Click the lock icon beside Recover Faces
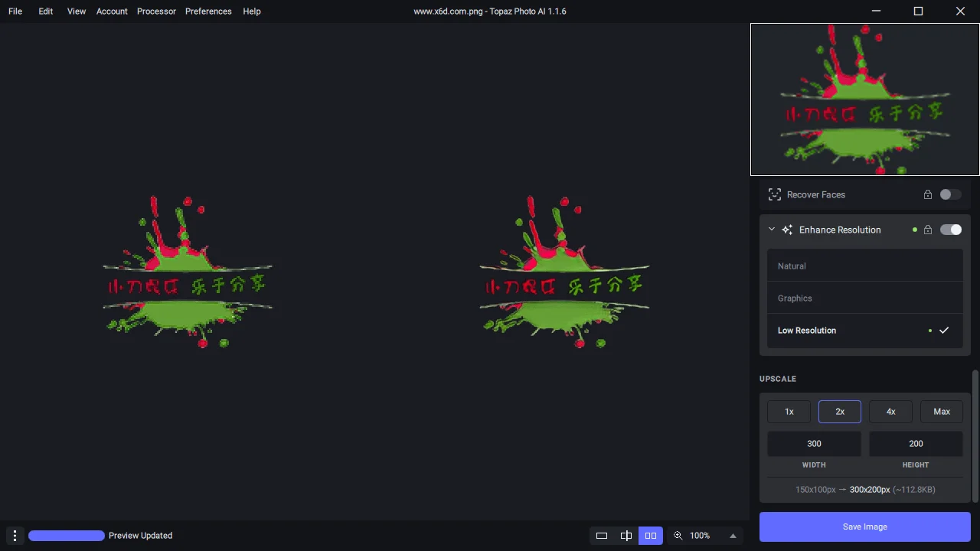Screen dimensions: 980x551 (x=928, y=194)
